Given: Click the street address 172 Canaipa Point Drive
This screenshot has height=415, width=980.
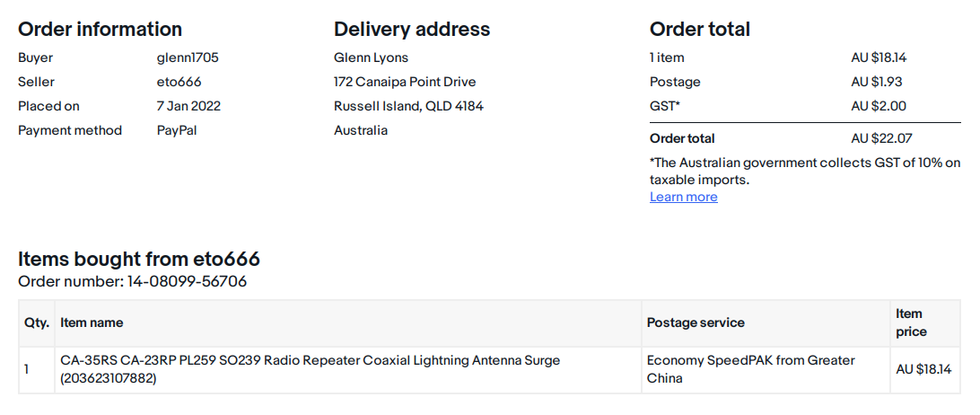Looking at the screenshot, I should coord(405,82).
